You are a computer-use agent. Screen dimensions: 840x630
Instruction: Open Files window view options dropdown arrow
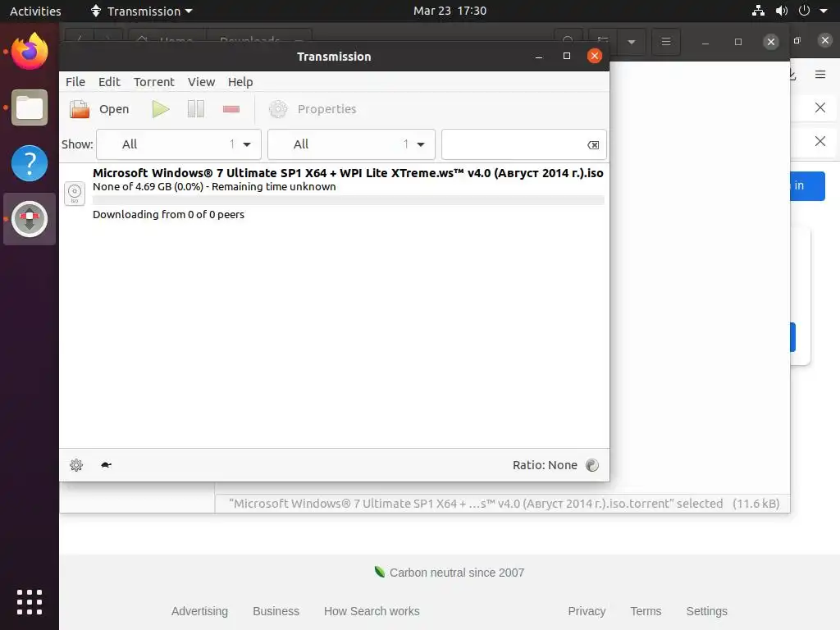pyautogui.click(x=632, y=41)
